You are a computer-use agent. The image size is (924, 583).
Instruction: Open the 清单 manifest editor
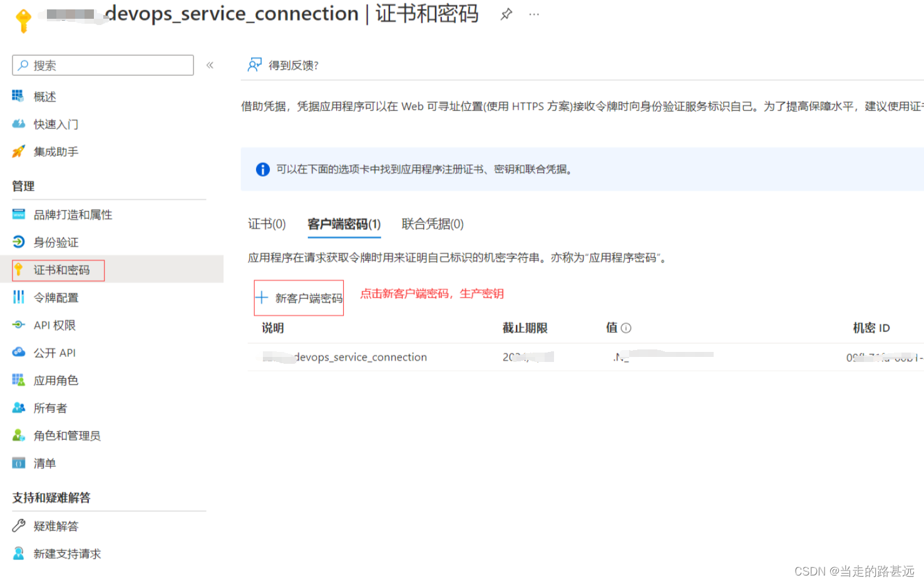[44, 463]
